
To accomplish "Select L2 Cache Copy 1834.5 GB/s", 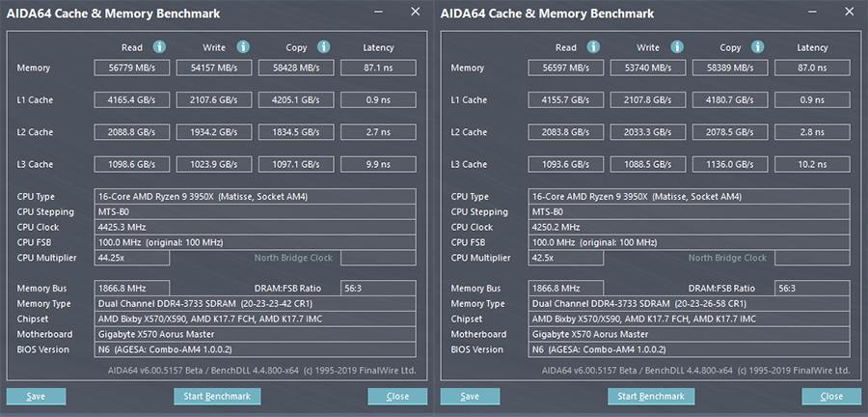I will (296, 132).
